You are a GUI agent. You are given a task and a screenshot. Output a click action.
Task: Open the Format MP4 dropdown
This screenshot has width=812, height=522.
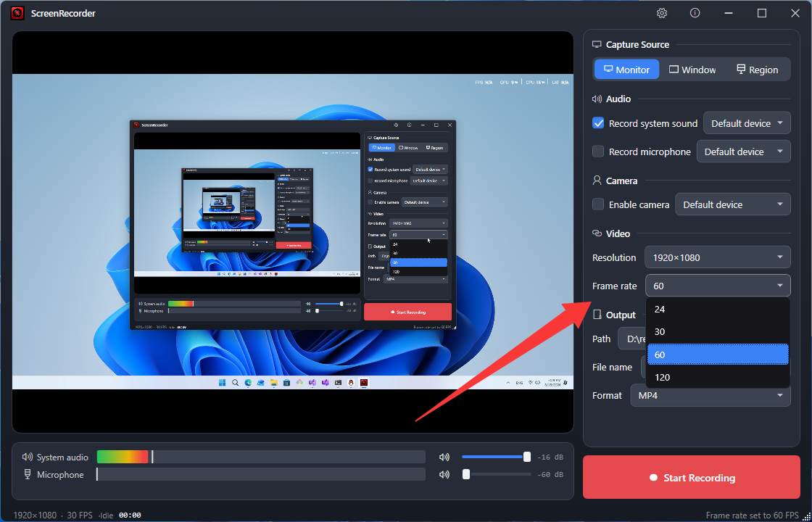pos(710,395)
